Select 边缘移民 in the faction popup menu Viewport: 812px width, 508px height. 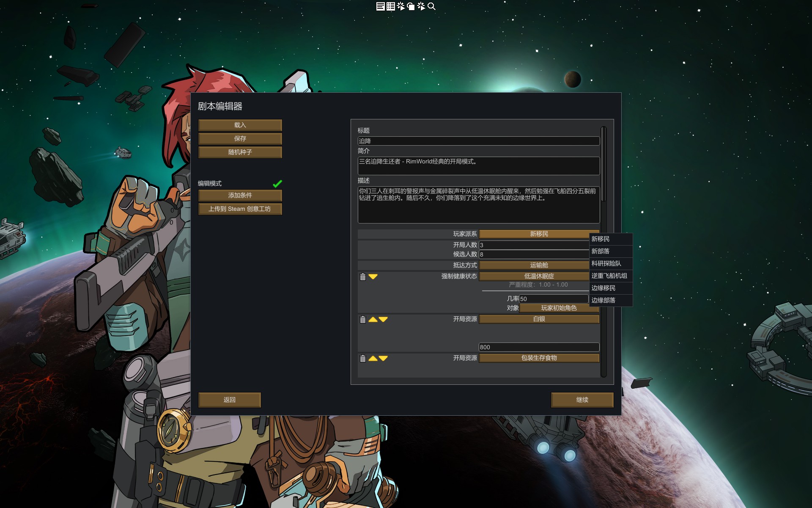pos(611,288)
